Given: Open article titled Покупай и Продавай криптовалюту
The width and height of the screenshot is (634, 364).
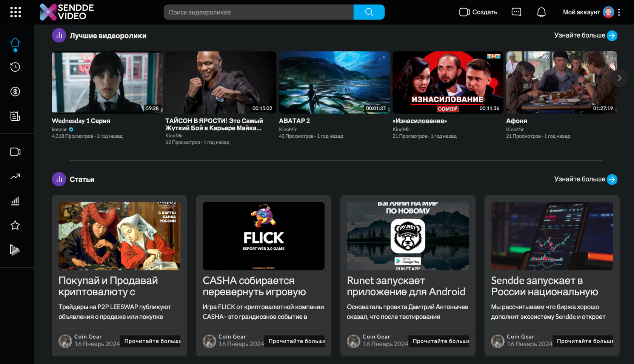Looking at the screenshot, I should [x=108, y=286].
